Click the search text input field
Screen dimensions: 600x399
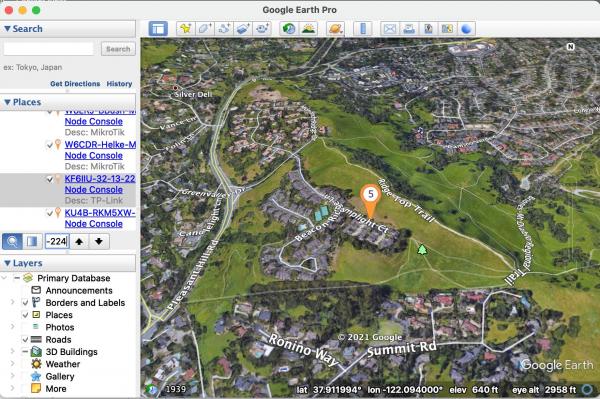tap(49, 49)
